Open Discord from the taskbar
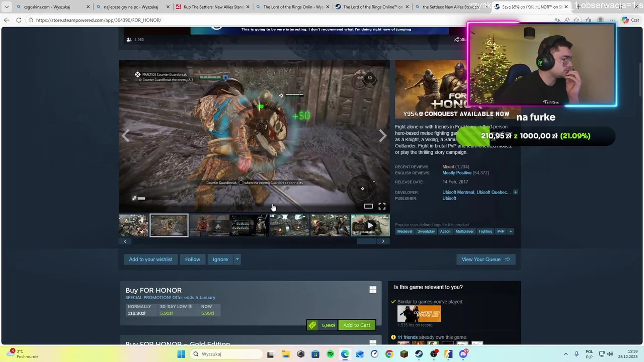This screenshot has width=644, height=362. 463,354
